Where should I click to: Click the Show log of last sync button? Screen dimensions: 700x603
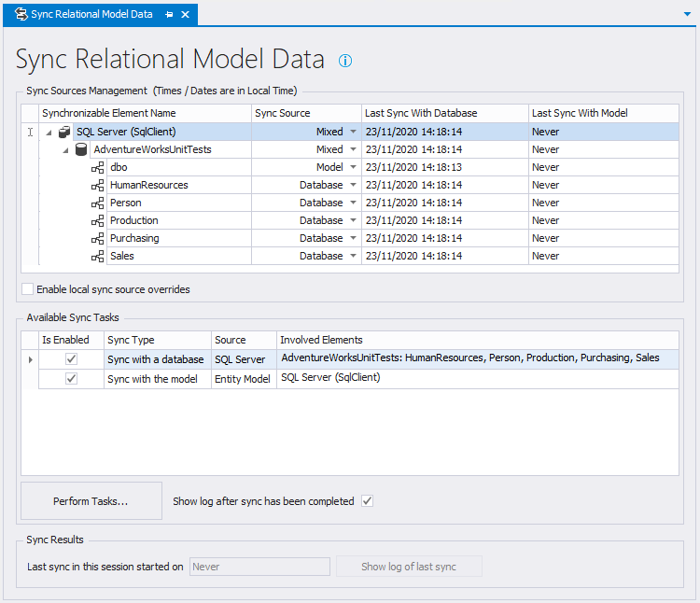(409, 567)
